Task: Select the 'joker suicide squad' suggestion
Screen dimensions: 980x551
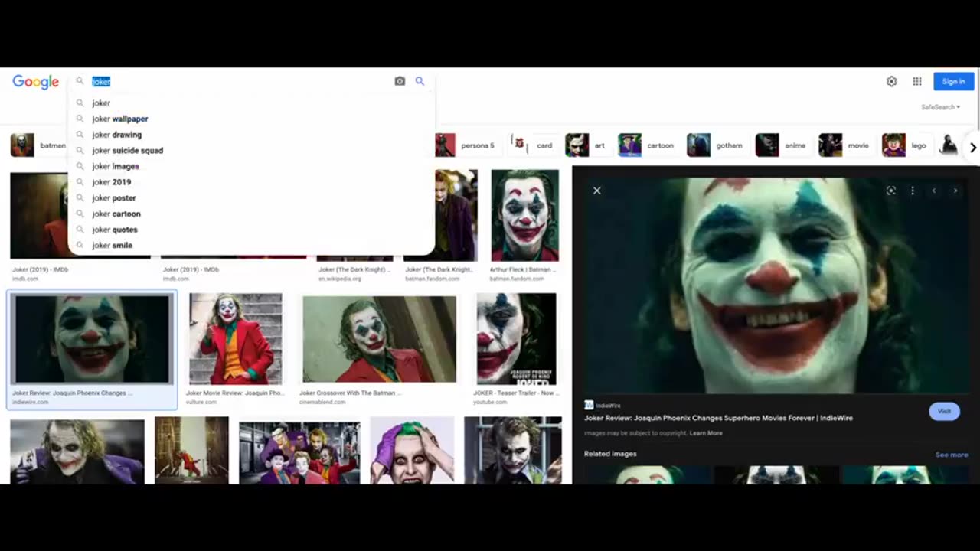Action: (251, 151)
